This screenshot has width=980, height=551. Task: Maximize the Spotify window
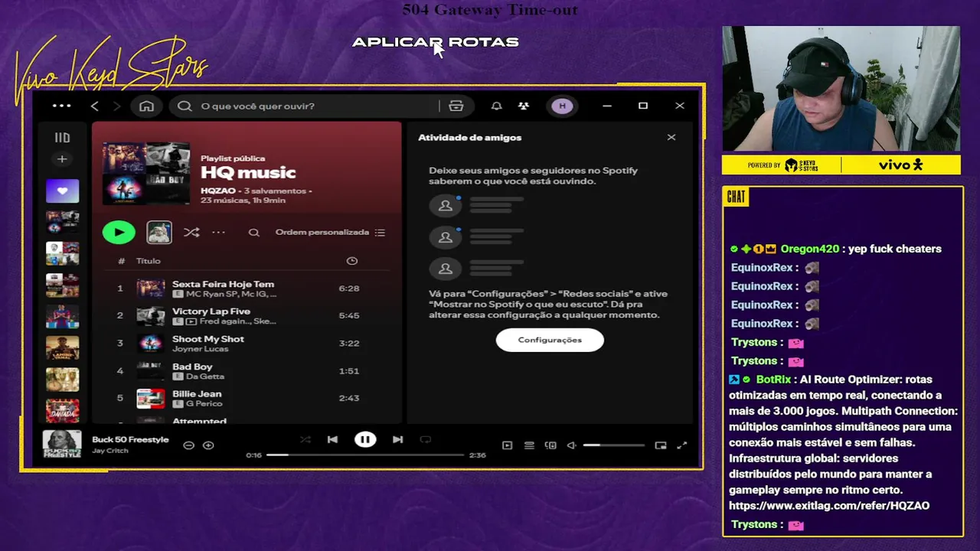point(643,106)
